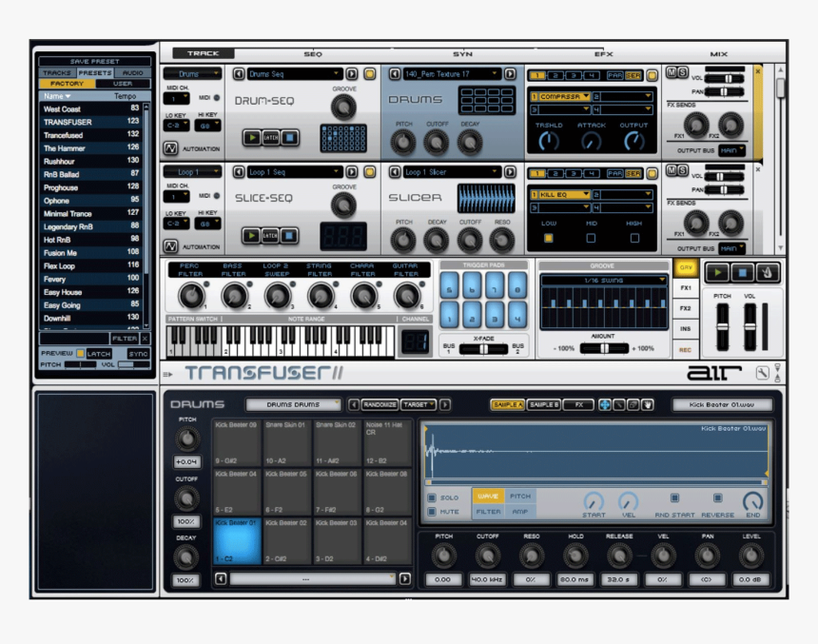The image size is (818, 644).
Task: Toggle Rnd Start checkbox
Action: (674, 498)
